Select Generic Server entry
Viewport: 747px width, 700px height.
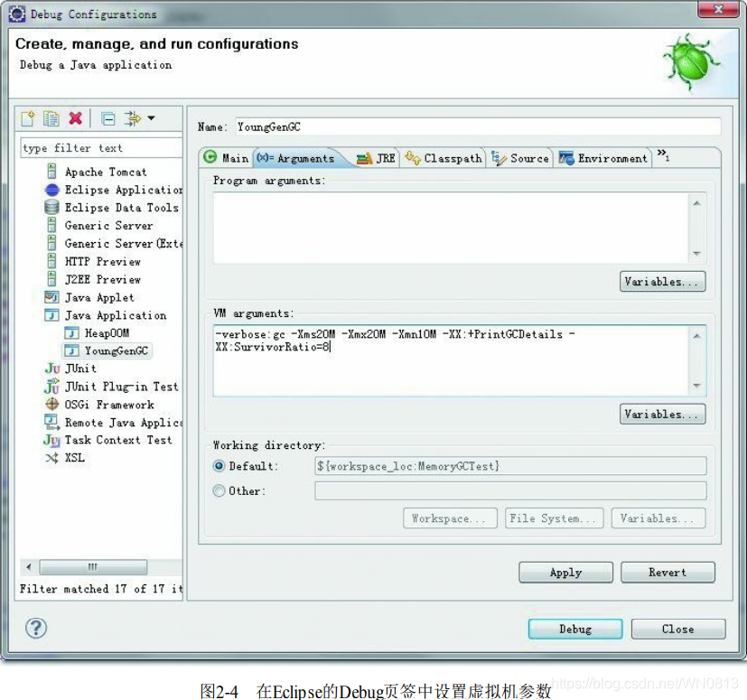108,226
